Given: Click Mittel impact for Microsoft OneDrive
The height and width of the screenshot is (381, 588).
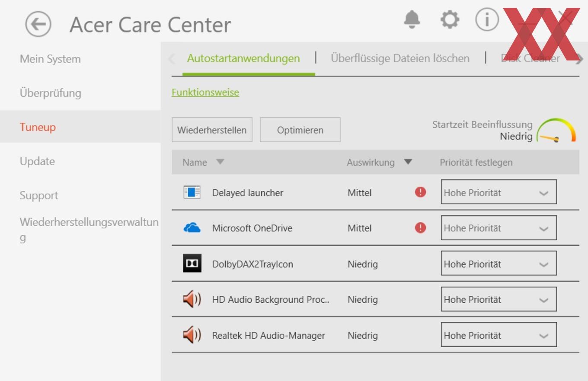Looking at the screenshot, I should (359, 228).
